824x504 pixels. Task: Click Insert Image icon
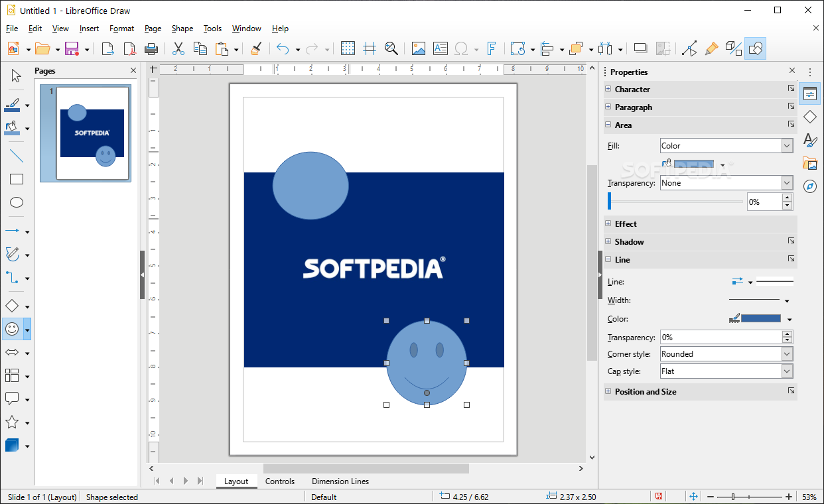419,48
